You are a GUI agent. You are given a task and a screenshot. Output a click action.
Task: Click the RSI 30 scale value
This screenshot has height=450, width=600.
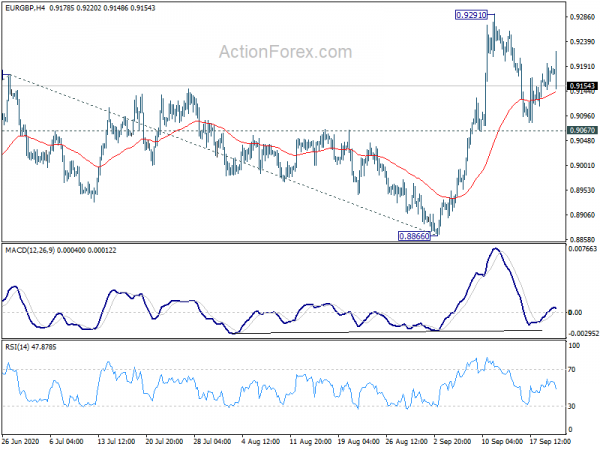point(572,406)
